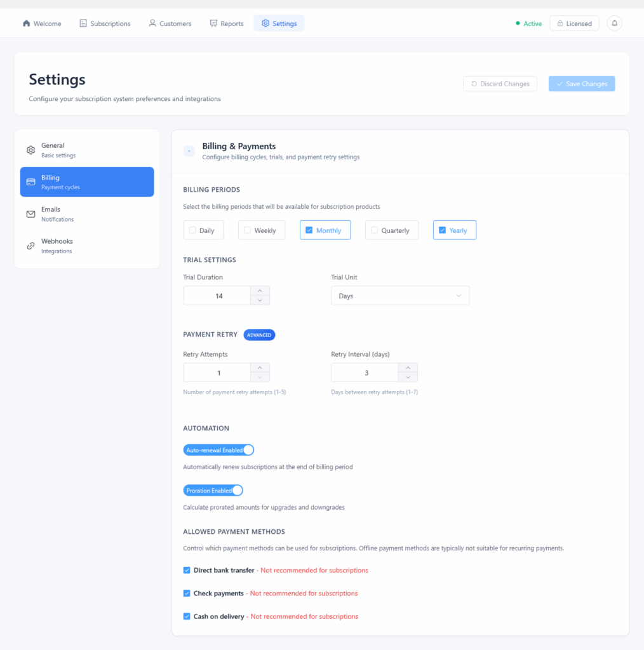Click the Discard Changes button

coord(500,84)
